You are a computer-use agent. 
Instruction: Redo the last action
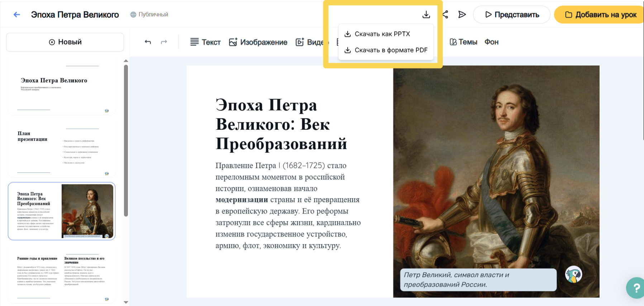click(x=164, y=42)
